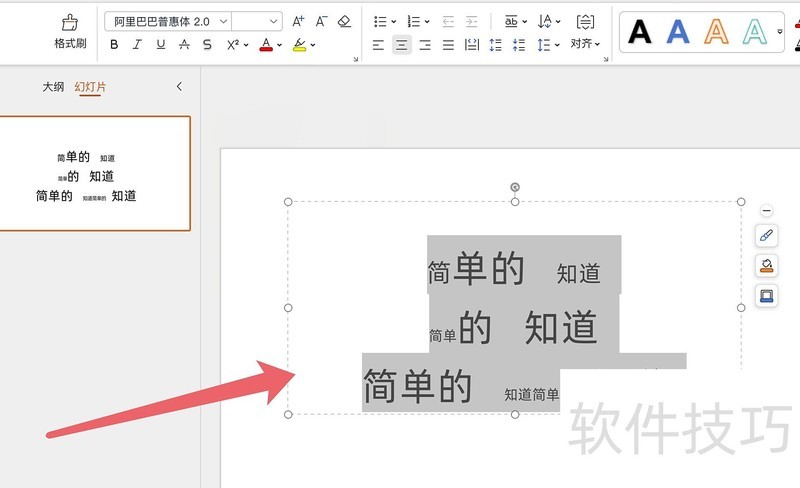Decrease font size with A- button

321,21
